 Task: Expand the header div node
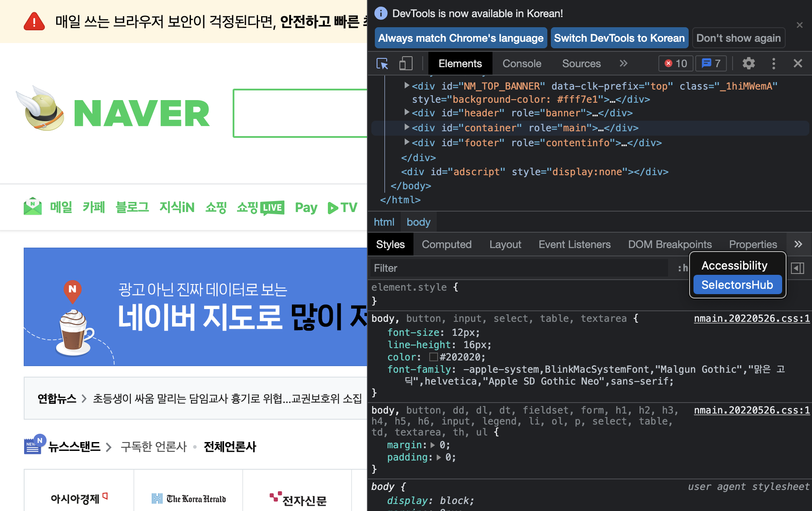coord(407,112)
